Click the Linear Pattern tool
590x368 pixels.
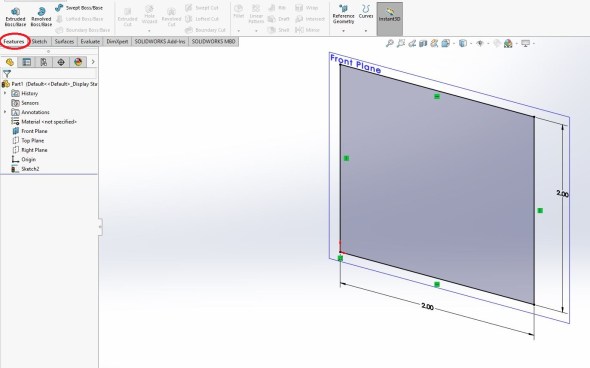(x=256, y=14)
